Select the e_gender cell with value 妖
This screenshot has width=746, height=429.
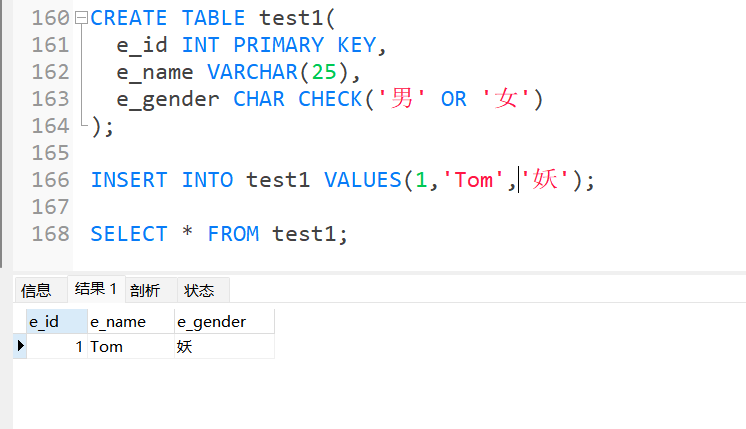pos(224,346)
